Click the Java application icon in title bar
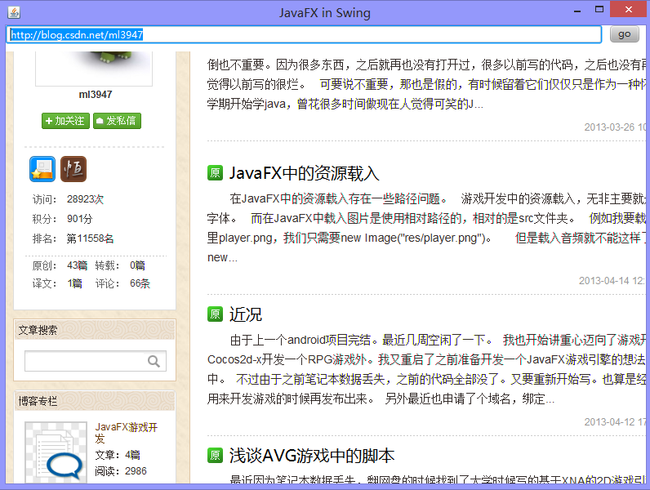Image resolution: width=650 pixels, height=490 pixels. coord(14,12)
